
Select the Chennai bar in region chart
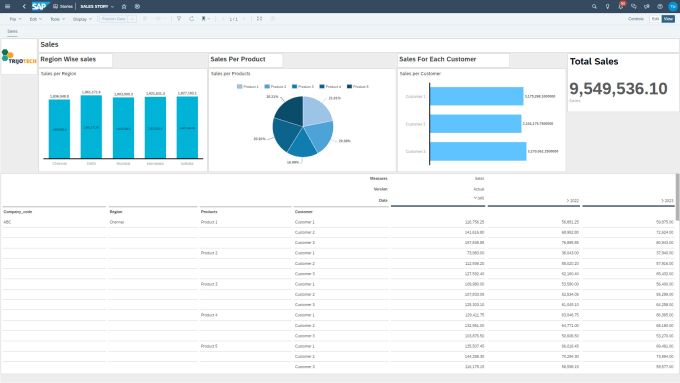click(59, 129)
